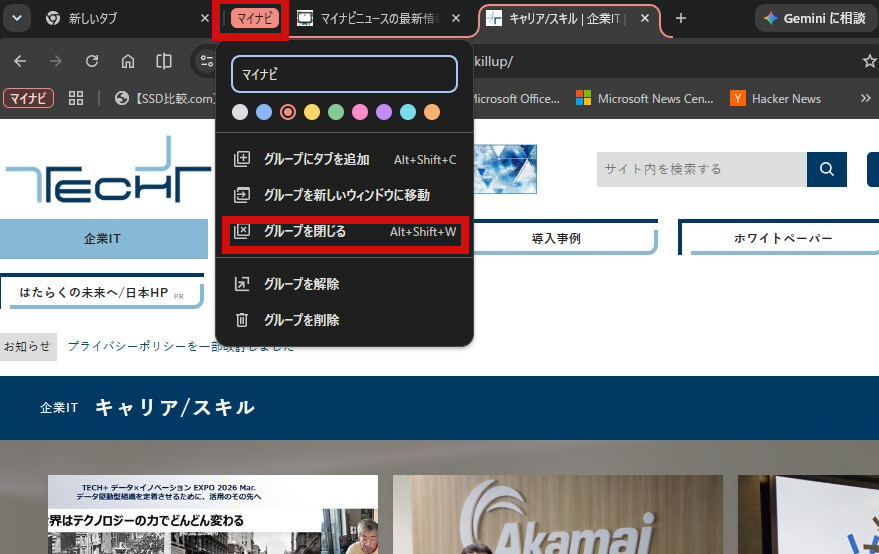Go forward with the forward arrow
This screenshot has width=879, height=554.
(x=55, y=61)
